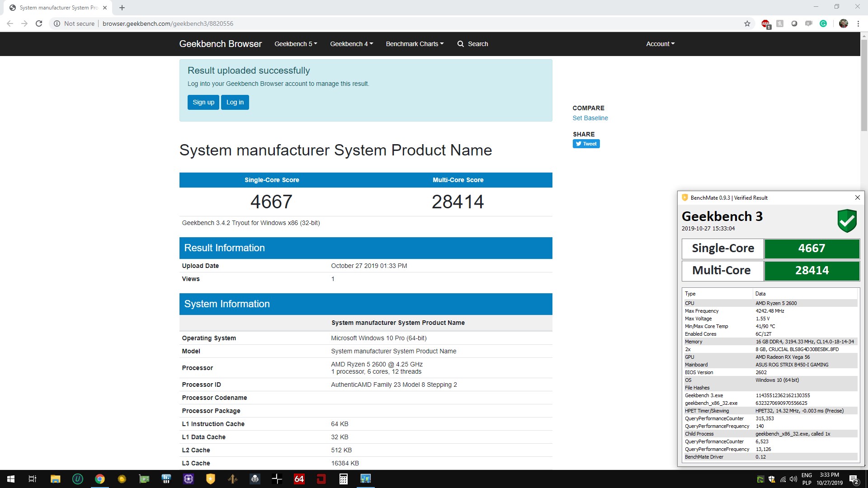Image resolution: width=868 pixels, height=488 pixels.
Task: Expand the Benchmark Charts dropdown
Action: pos(415,44)
